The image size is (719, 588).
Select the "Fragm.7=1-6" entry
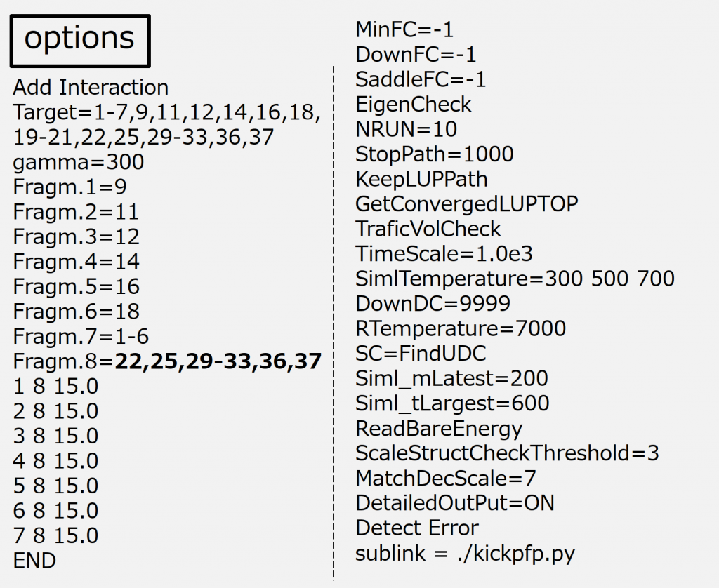click(81, 337)
